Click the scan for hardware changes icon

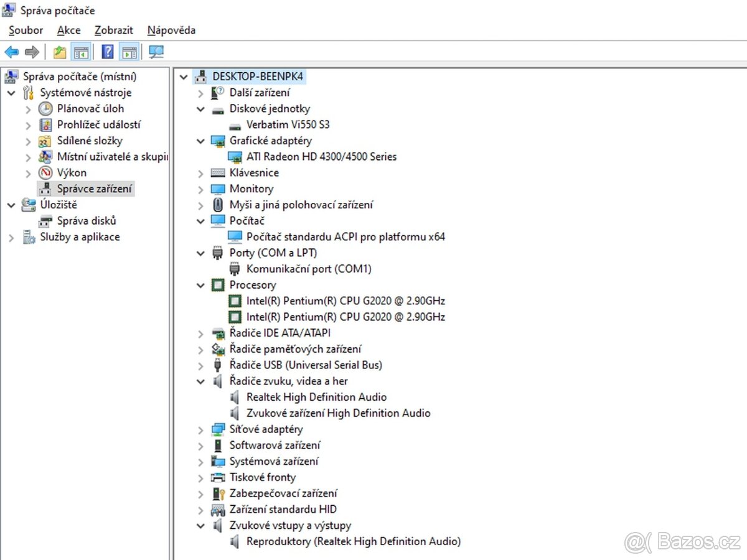point(156,52)
